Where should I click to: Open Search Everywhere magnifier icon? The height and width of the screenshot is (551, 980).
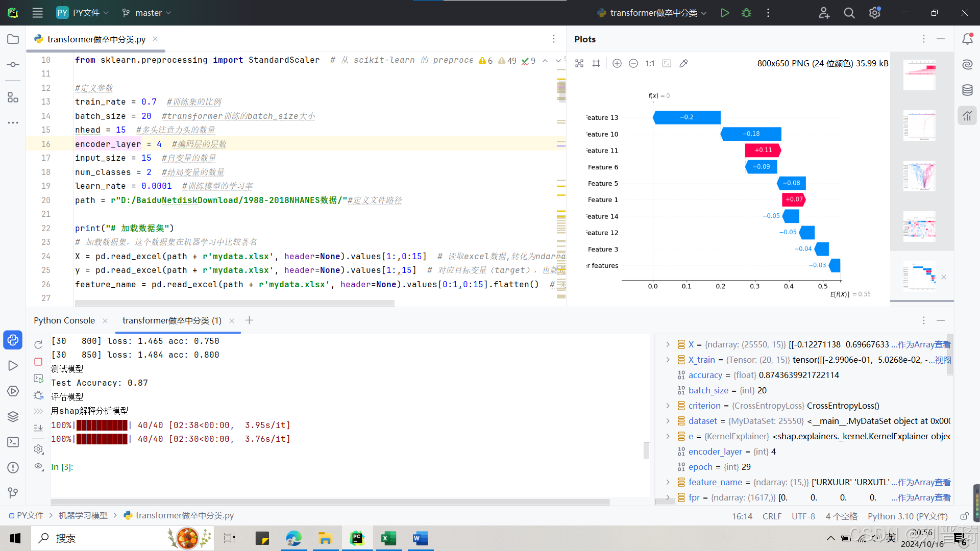pos(849,13)
